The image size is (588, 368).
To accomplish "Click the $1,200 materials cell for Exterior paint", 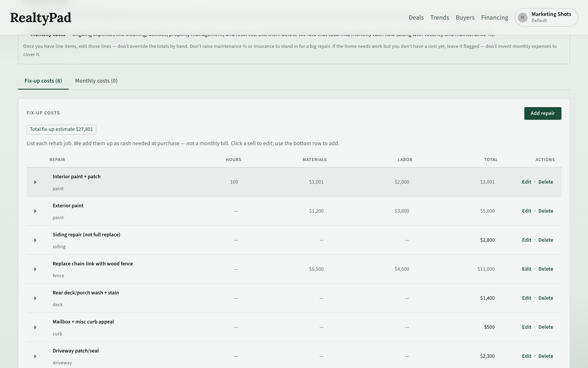I will click(316, 211).
